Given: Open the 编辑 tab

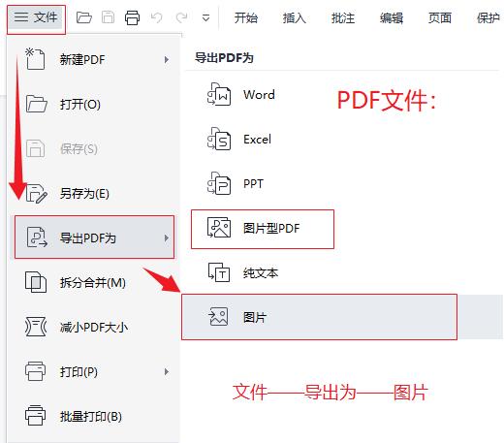Looking at the screenshot, I should tap(392, 17).
